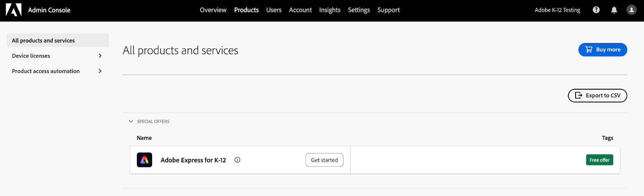
Task: Click Get started for Adobe Express
Action: click(x=324, y=160)
